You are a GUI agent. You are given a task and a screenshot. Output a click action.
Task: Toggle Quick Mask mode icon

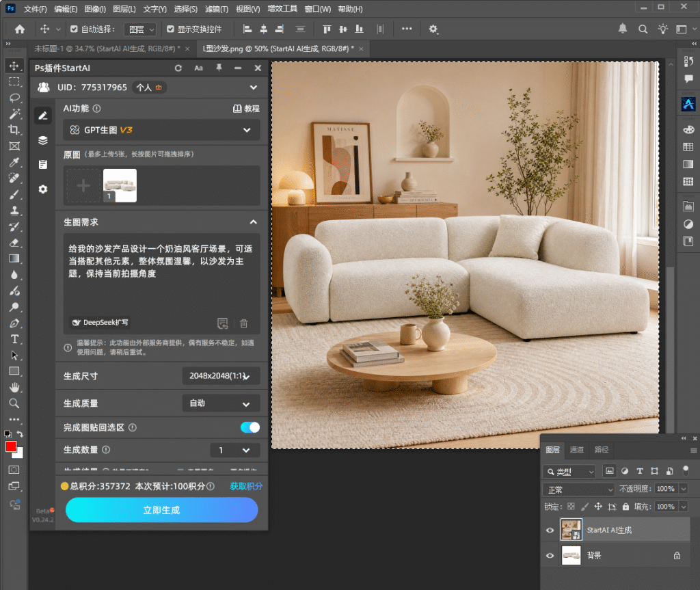pyautogui.click(x=14, y=470)
